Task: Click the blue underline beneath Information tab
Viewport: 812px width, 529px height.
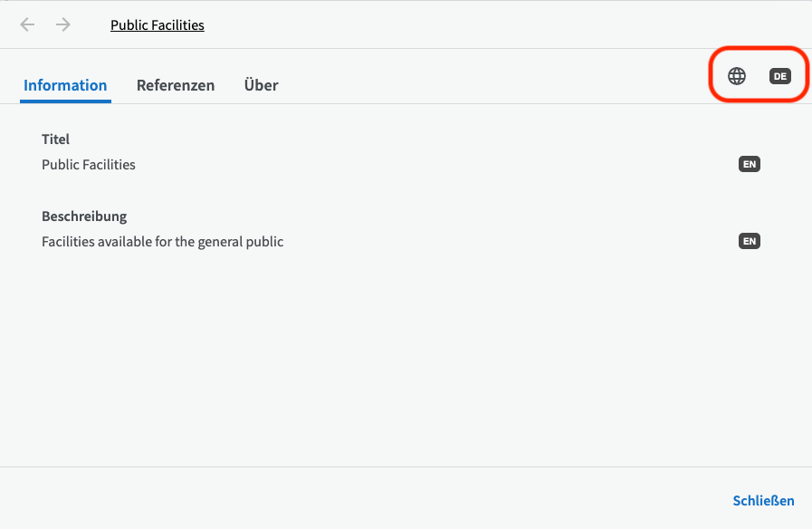Action: point(65,101)
